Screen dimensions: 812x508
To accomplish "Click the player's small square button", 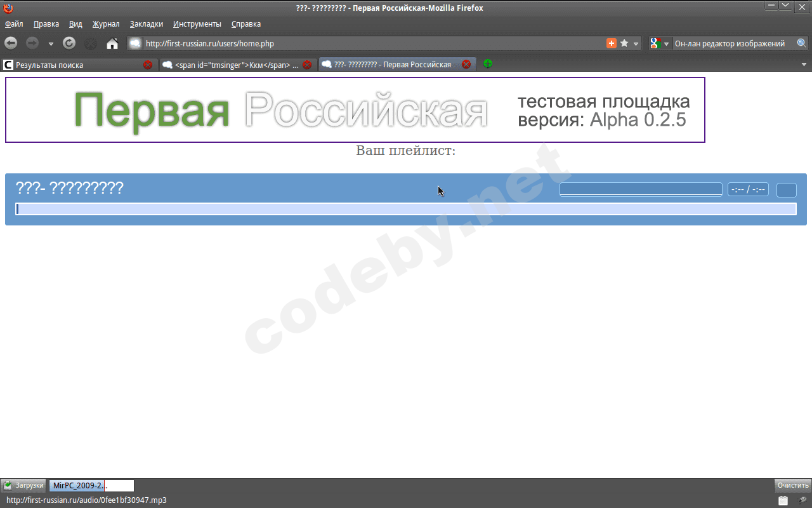I will coord(787,190).
